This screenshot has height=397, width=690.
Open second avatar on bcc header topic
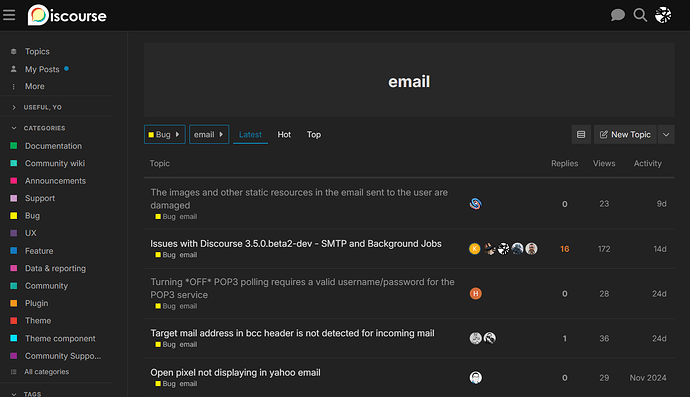(490, 338)
